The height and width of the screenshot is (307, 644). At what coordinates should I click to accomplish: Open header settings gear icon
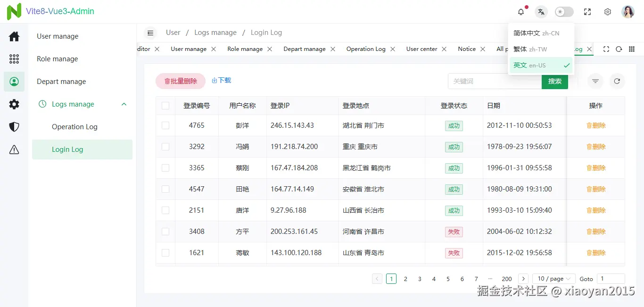[608, 12]
